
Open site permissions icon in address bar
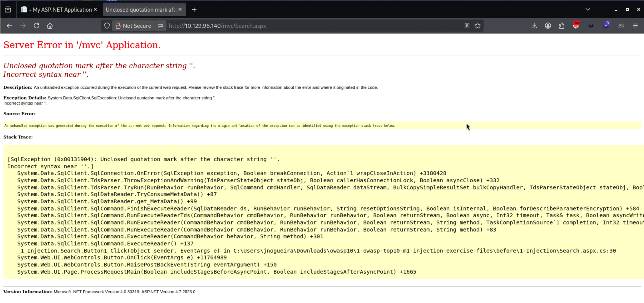tap(160, 26)
